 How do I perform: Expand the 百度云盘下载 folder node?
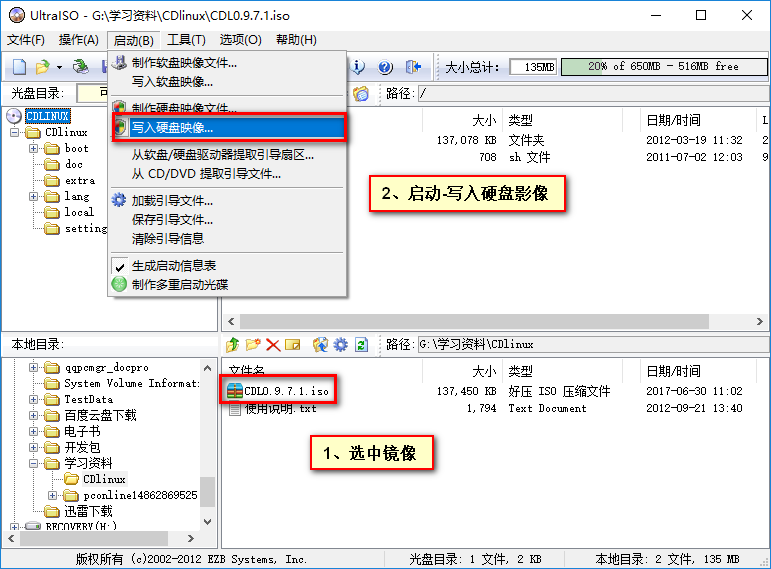(x=33, y=416)
